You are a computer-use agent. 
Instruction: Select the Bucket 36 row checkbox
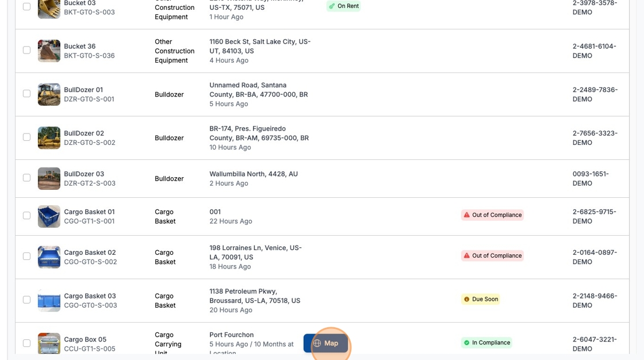click(26, 50)
